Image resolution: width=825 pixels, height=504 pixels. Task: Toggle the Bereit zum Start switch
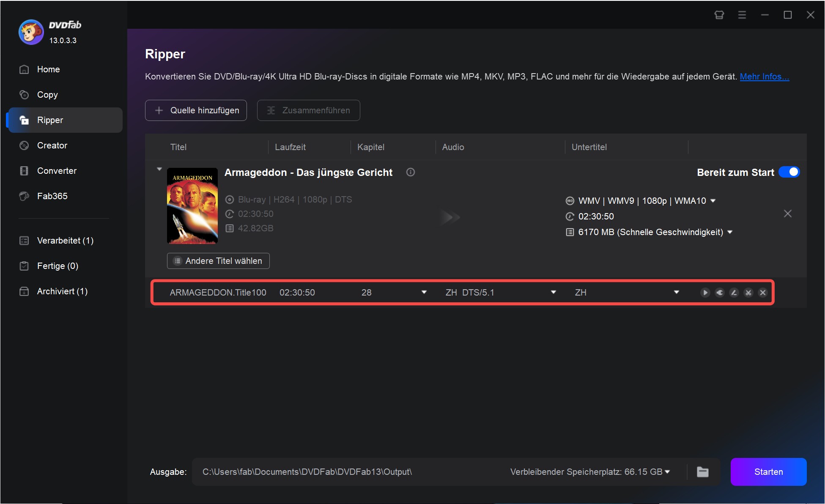pos(789,172)
